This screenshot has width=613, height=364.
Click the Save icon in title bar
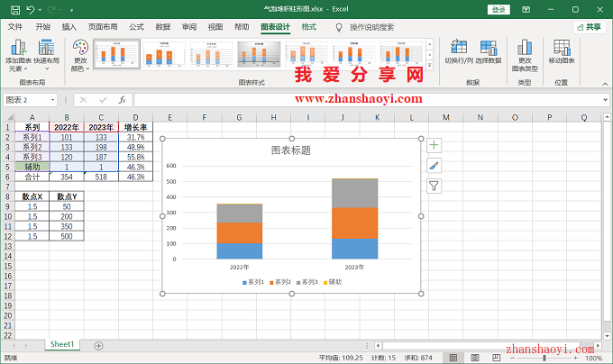[x=14, y=9]
